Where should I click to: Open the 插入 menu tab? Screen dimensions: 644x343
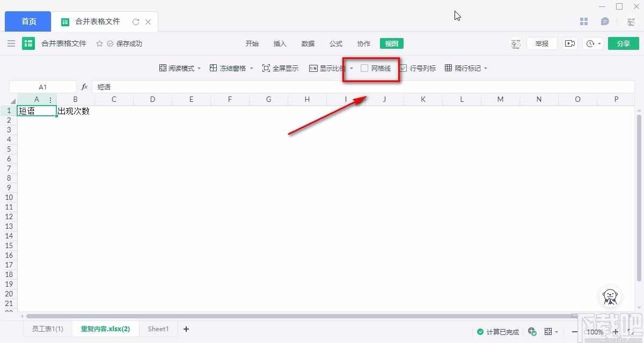[x=280, y=43]
